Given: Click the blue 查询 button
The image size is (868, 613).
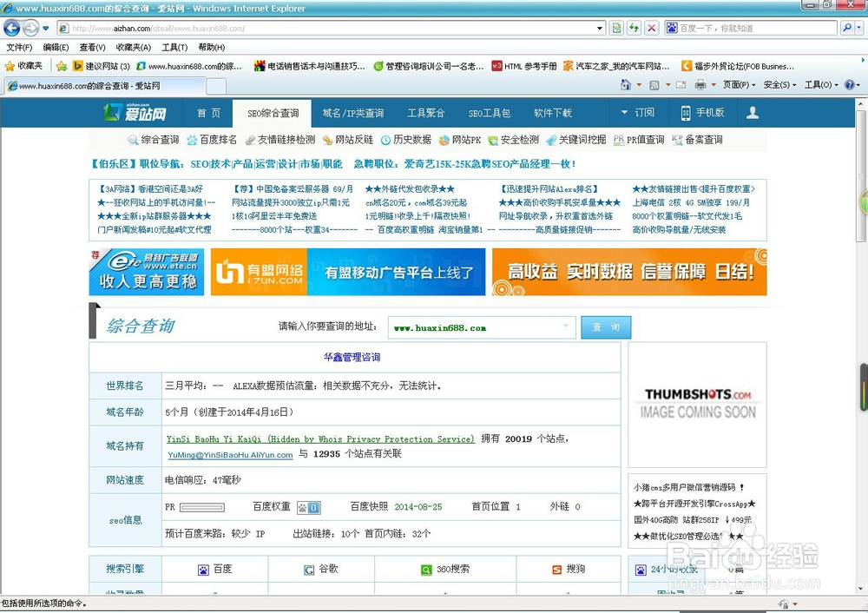Looking at the screenshot, I should pyautogui.click(x=606, y=327).
